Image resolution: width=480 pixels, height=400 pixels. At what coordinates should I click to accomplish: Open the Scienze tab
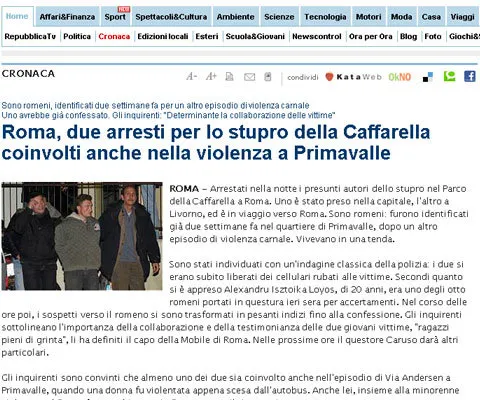coord(279,17)
